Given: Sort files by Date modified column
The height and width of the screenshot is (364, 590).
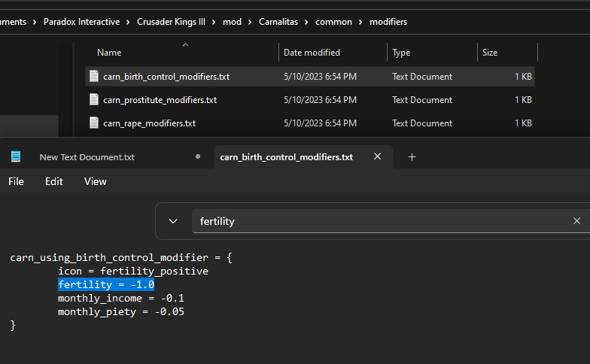Looking at the screenshot, I should coord(312,53).
